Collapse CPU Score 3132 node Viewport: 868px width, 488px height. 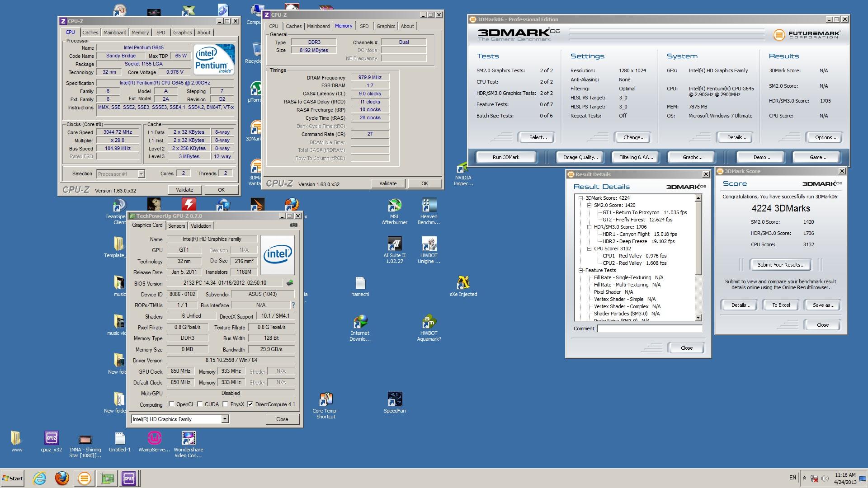[x=589, y=249]
